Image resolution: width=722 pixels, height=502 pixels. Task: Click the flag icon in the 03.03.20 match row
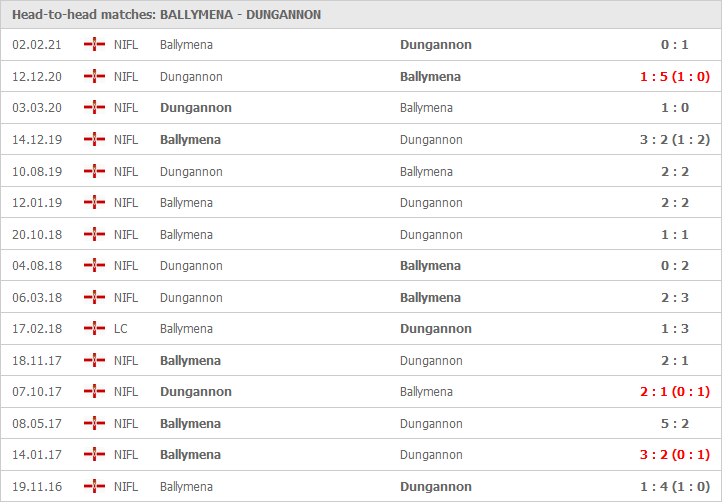tap(95, 108)
